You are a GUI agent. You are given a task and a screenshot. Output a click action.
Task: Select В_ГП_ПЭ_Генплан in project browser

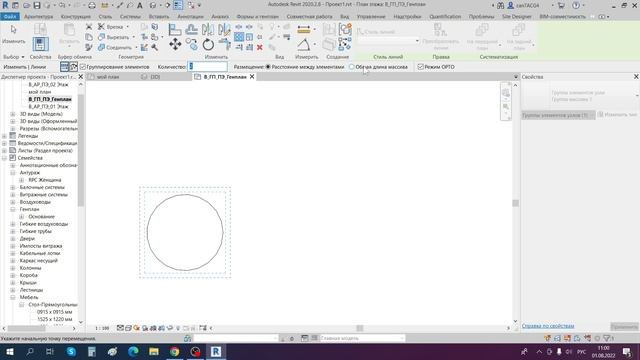50,99
